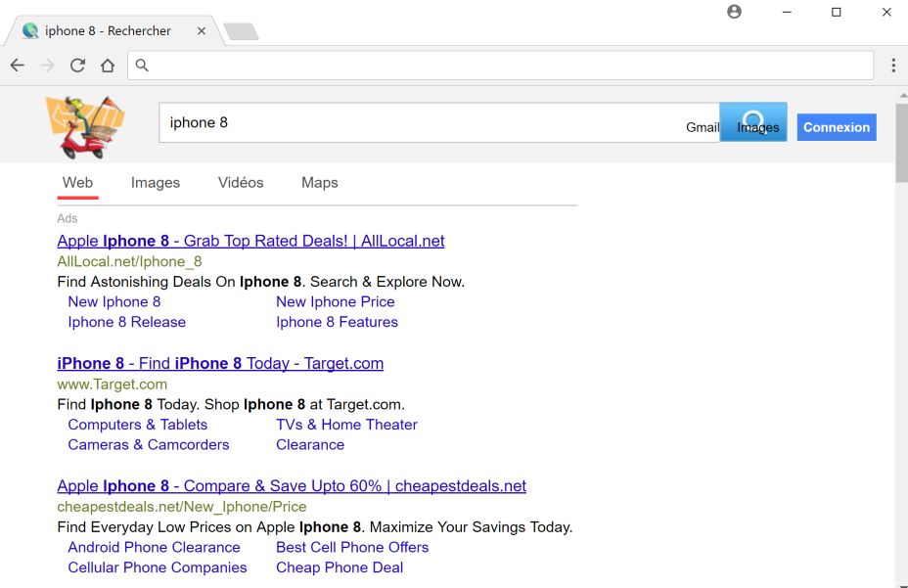908x588 pixels.
Task: Open the AllLocal.net Apple Iphone 8 ad
Action: click(x=250, y=242)
